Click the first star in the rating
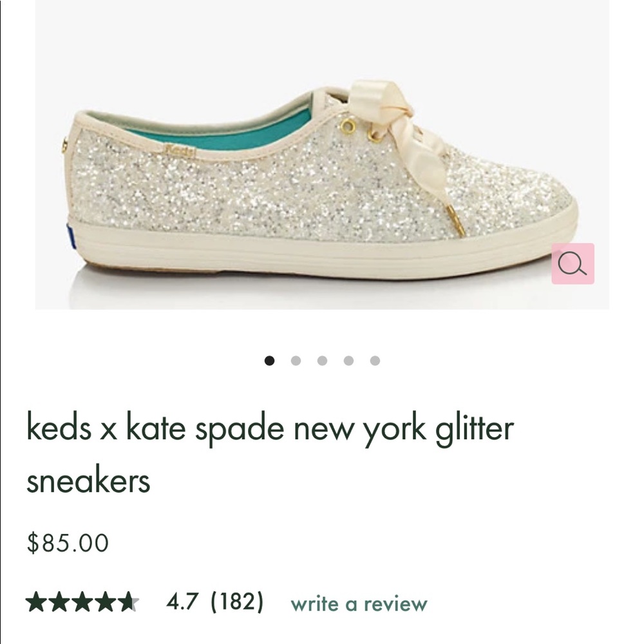Screen dimensions: 644x644 tap(36, 603)
